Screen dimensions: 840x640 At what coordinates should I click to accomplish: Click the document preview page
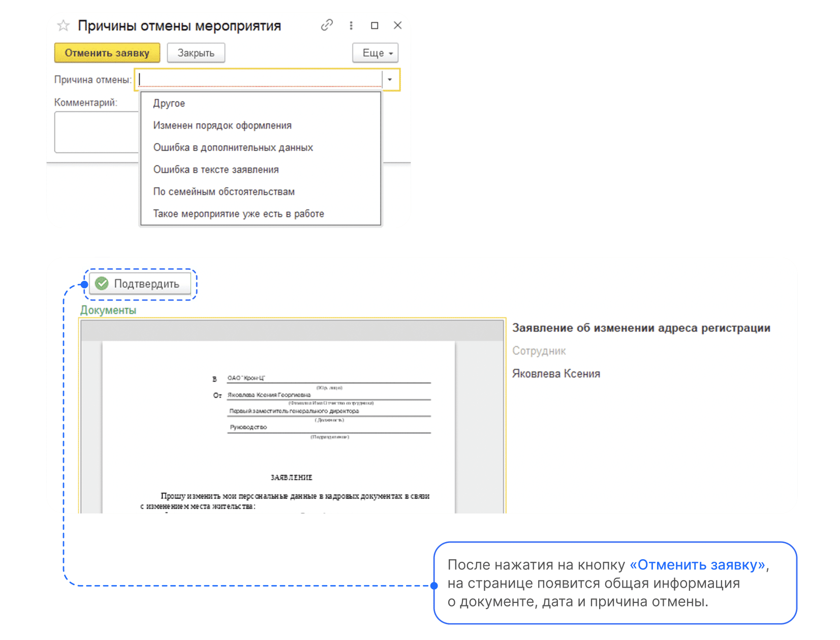click(x=278, y=427)
